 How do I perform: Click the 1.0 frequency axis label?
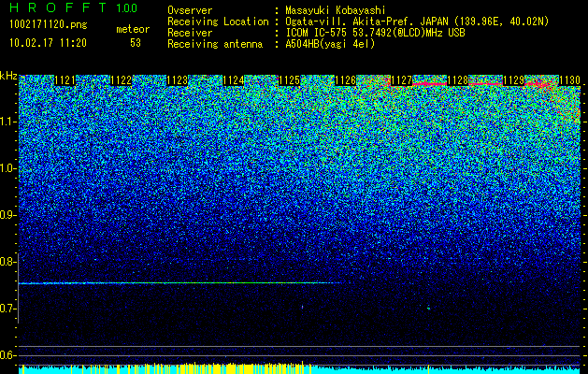[8, 168]
